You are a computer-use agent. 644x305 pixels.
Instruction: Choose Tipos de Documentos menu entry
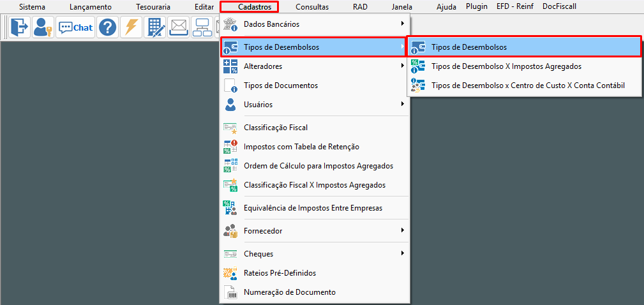coord(315,86)
